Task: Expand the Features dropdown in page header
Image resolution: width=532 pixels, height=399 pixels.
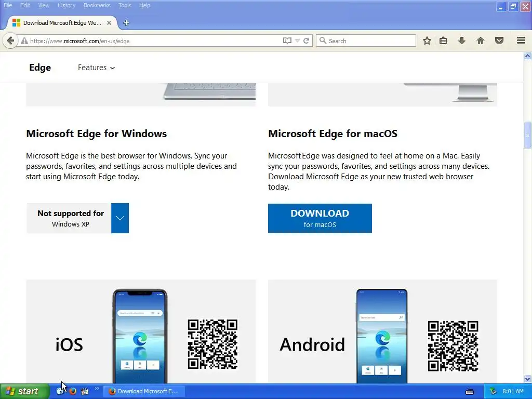Action: pos(96,68)
